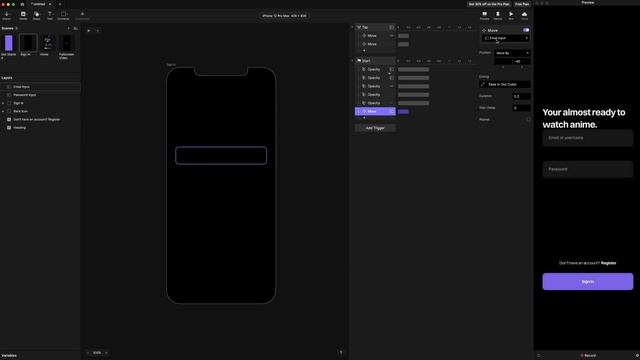Click the Start trigger icon
This screenshot has height=360, width=640.
click(359, 60)
